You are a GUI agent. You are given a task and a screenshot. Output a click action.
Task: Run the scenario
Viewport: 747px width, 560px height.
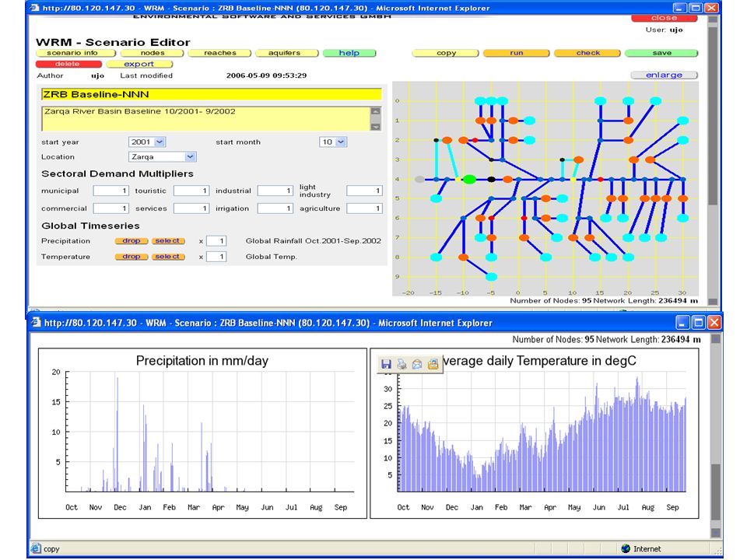(x=517, y=53)
